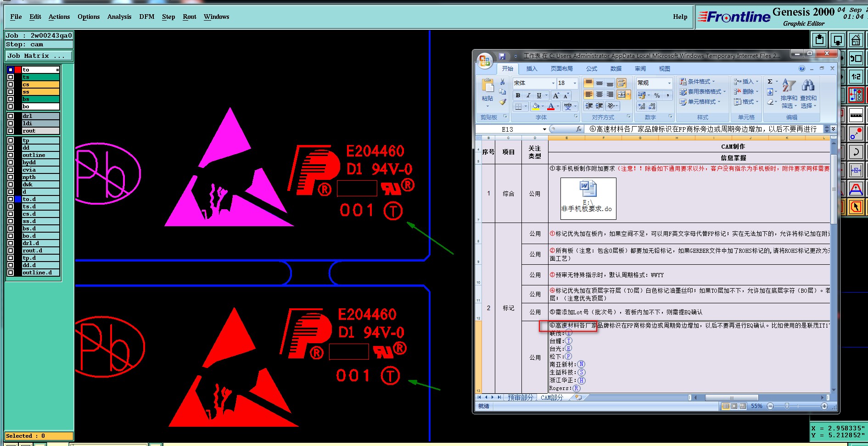Toggle the 'drl' layer checkbox

(11, 116)
